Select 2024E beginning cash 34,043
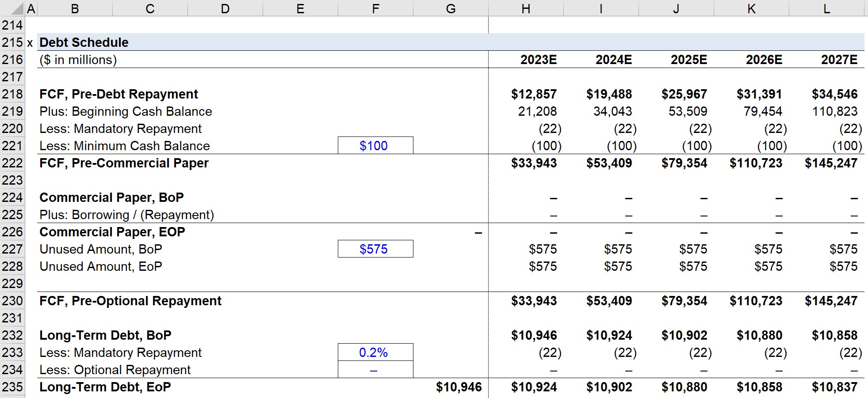The height and width of the screenshot is (398, 868). (612, 111)
